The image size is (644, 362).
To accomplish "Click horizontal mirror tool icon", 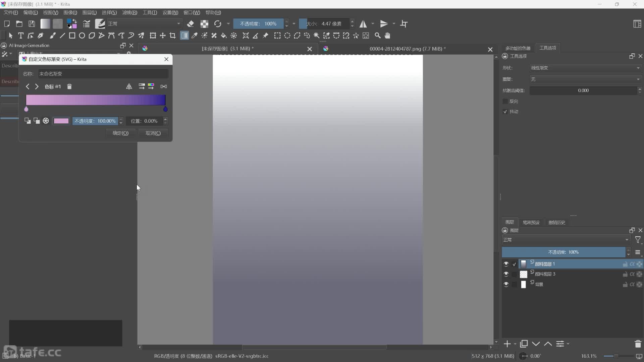I will pyautogui.click(x=363, y=24).
